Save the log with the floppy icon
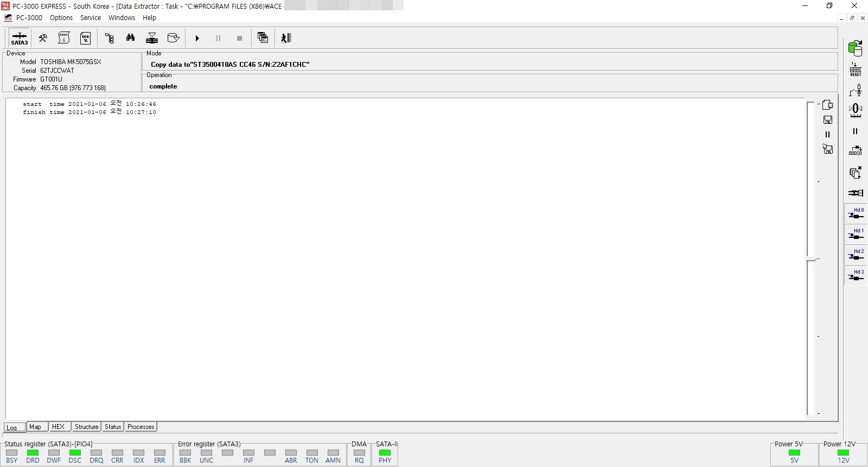Screen dimensions: 868x467 827,119
